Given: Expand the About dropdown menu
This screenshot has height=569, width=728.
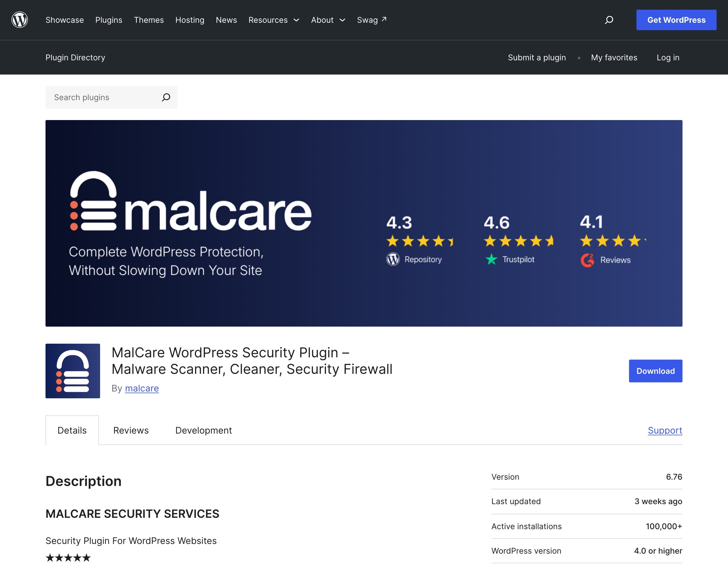Looking at the screenshot, I should (328, 20).
